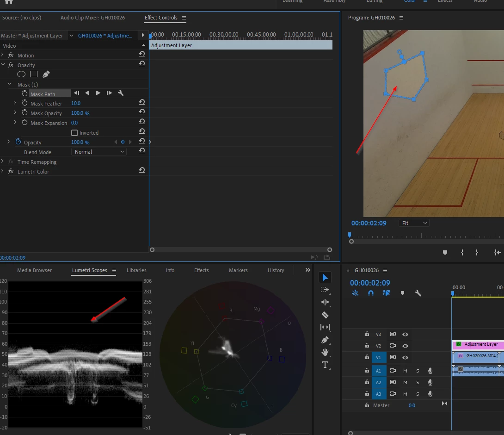Track selected mask backward

[87, 93]
